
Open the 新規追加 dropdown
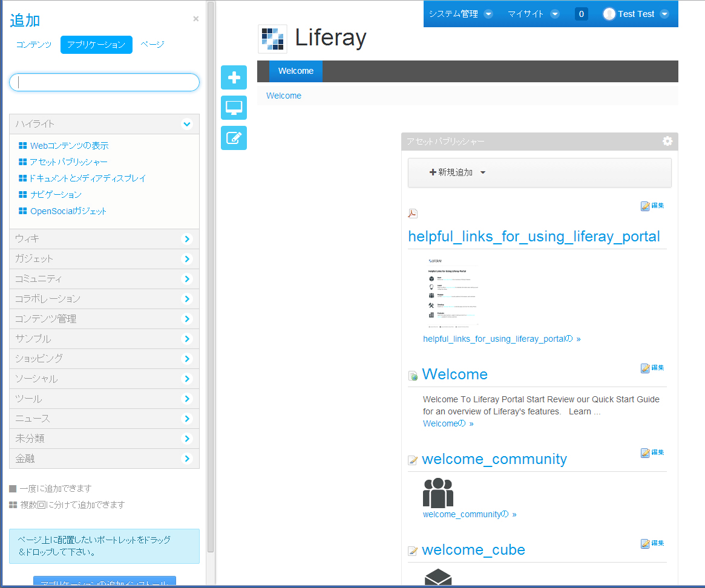tap(457, 172)
